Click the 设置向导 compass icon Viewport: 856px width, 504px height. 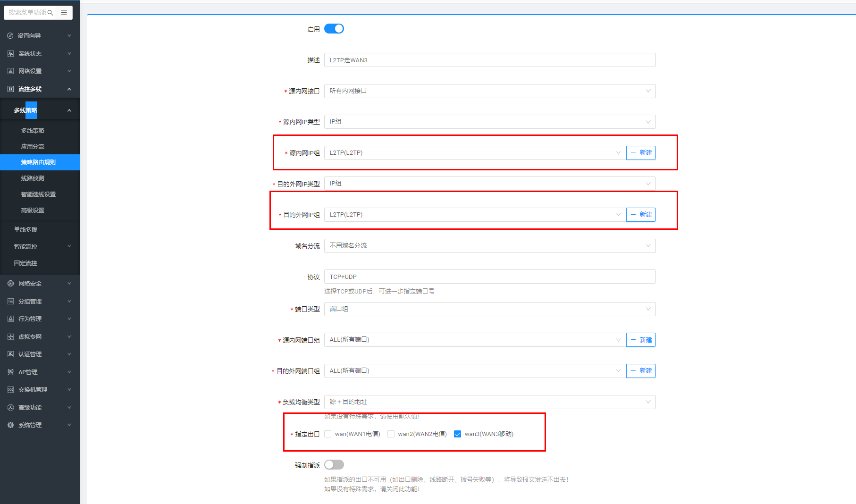pyautogui.click(x=10, y=36)
